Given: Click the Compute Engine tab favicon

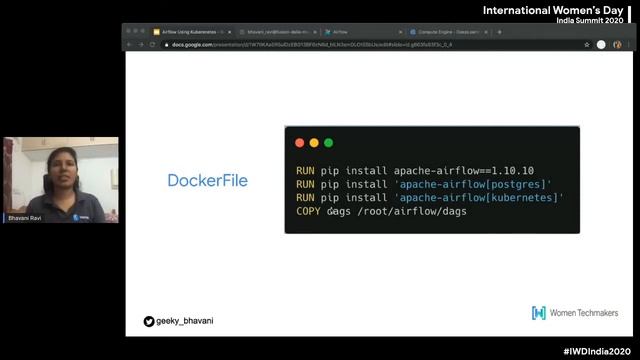Looking at the screenshot, I should pos(413,32).
